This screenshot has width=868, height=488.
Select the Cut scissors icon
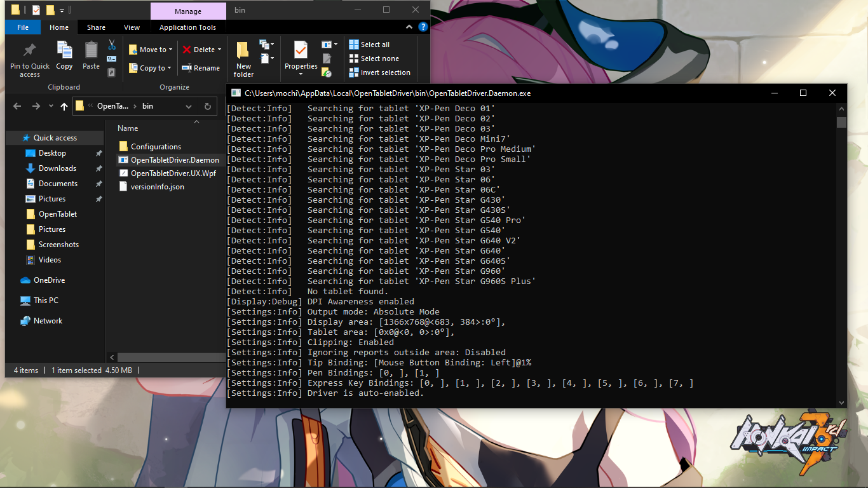(111, 45)
